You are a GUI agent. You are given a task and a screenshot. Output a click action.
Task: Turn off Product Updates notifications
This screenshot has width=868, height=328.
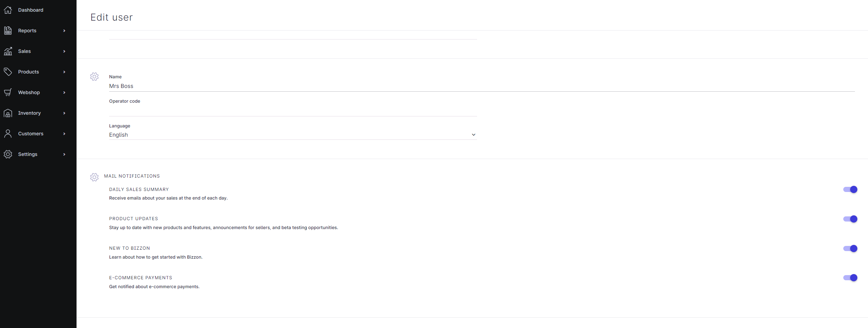850,219
